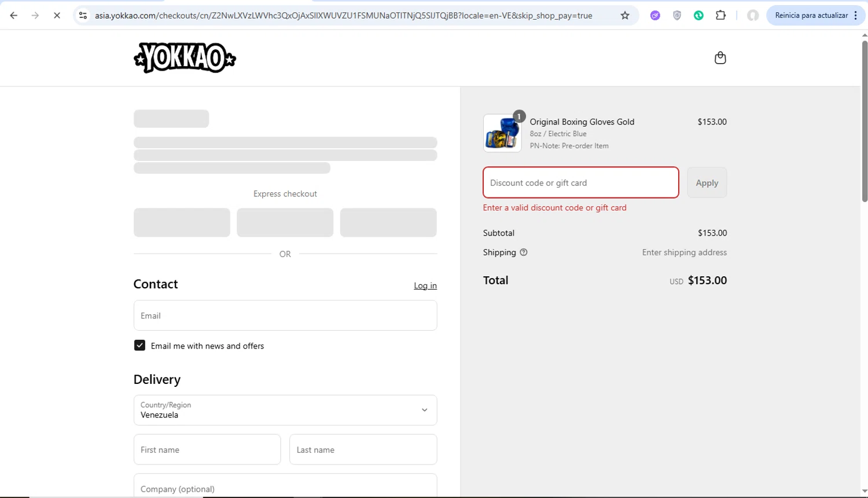Focus the Discount code or gift card field

click(581, 182)
